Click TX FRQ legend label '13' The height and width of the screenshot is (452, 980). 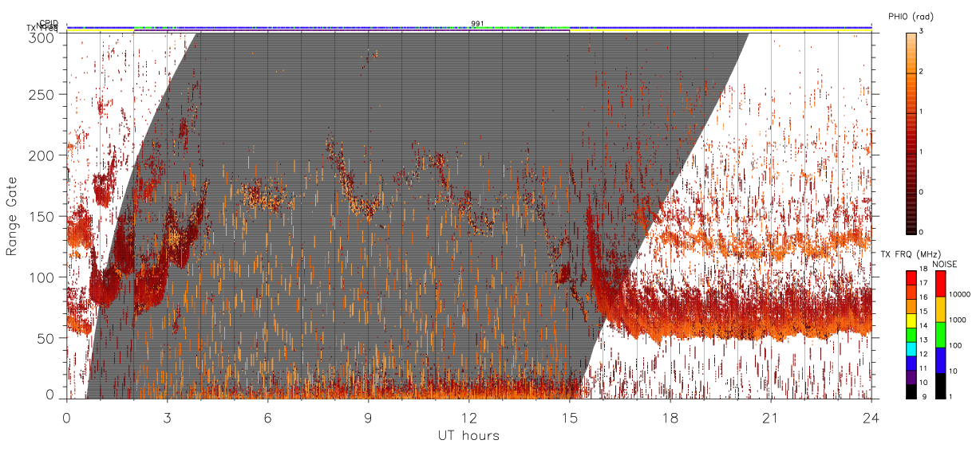point(925,340)
